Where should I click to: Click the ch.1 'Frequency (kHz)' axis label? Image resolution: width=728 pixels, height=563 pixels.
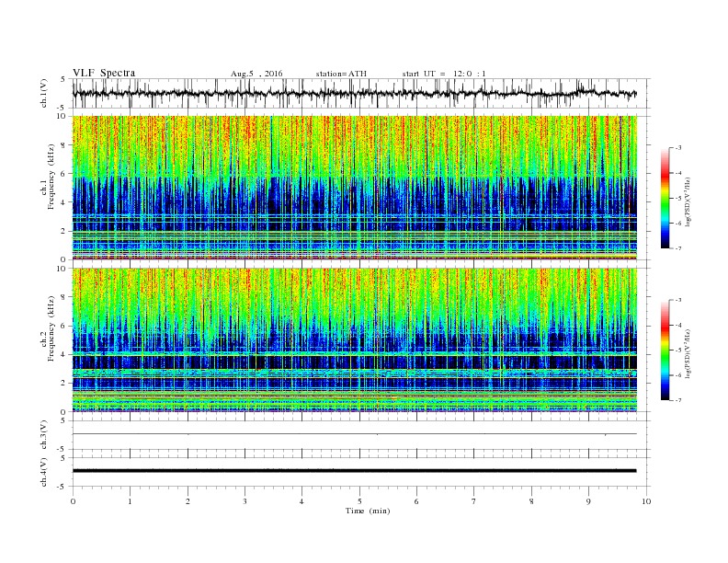[x=51, y=177]
